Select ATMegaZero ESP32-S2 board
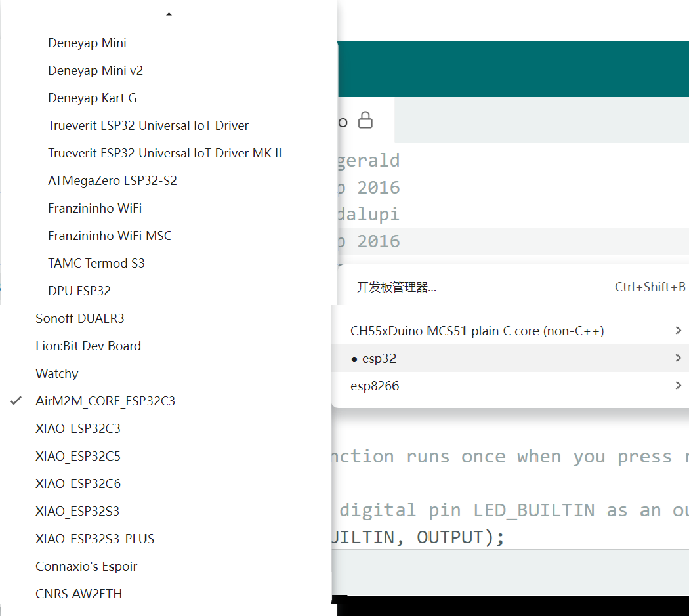This screenshot has width=689, height=616. coord(112,180)
